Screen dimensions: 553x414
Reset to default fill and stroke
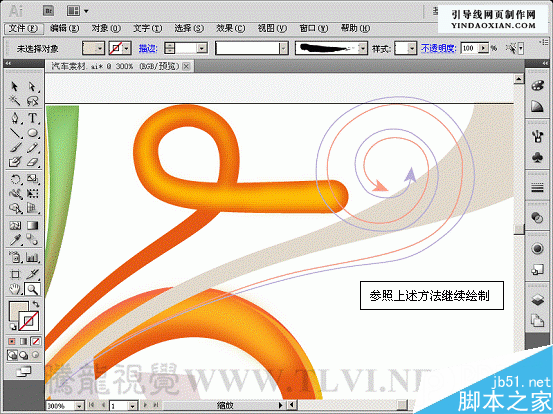(x=13, y=327)
